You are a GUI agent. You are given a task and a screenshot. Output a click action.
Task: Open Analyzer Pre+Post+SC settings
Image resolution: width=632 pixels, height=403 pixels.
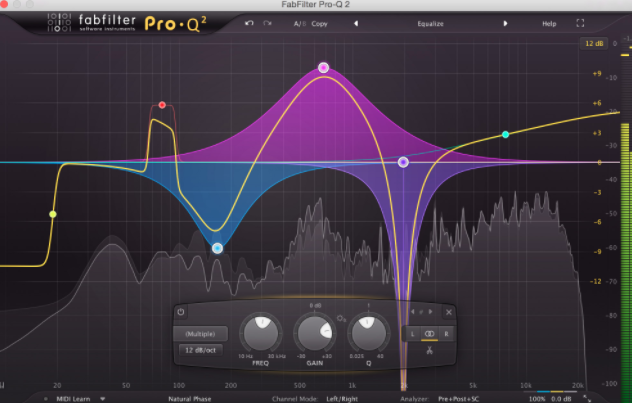click(x=458, y=399)
